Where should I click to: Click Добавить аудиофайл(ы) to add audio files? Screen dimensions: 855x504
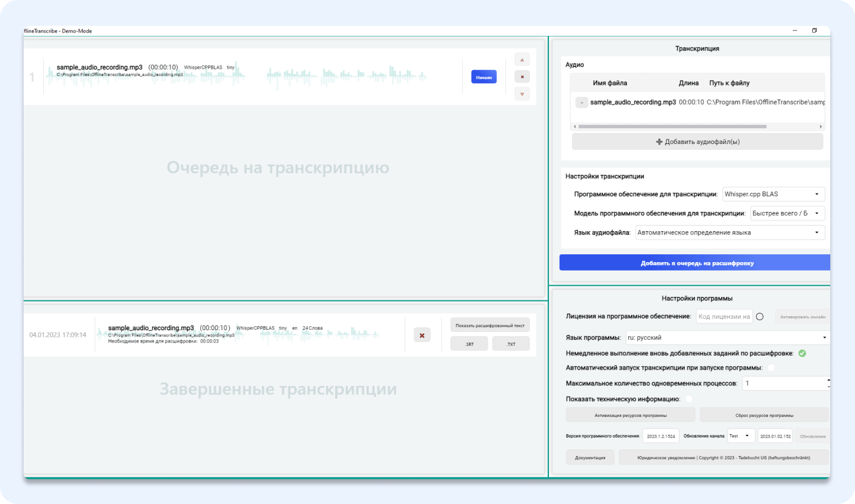click(x=697, y=142)
